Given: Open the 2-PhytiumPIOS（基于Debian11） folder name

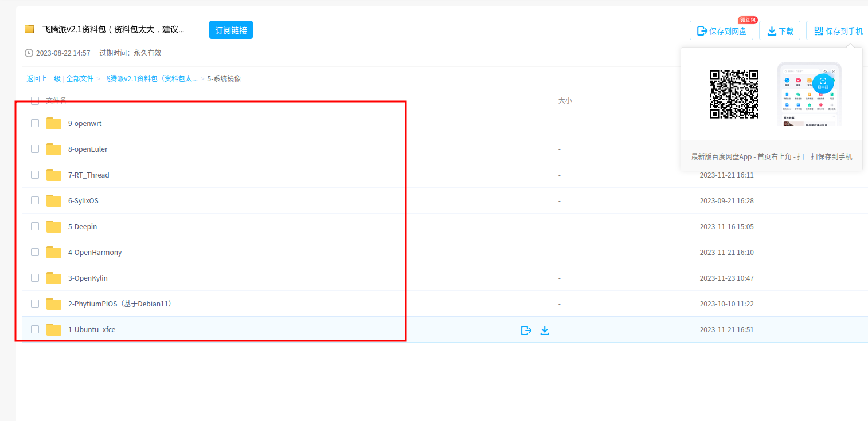Looking at the screenshot, I should coord(120,304).
